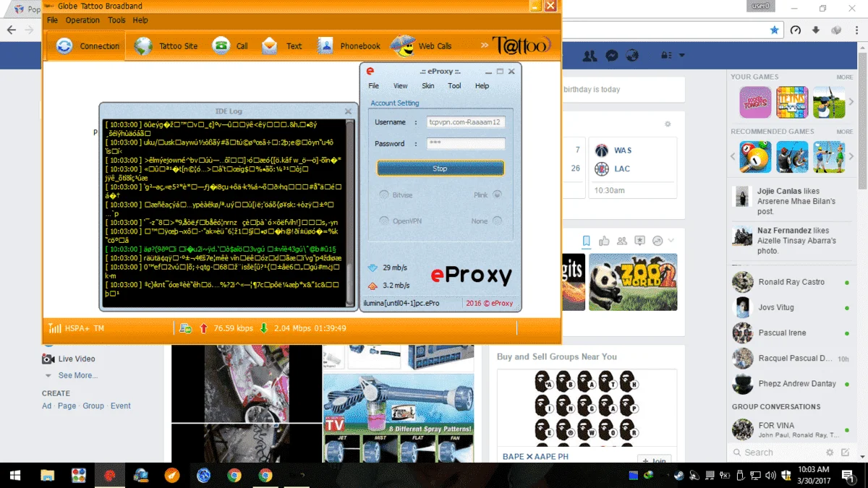Open the Web Calls icon
Image resolution: width=868 pixels, height=488 pixels.
(x=403, y=46)
